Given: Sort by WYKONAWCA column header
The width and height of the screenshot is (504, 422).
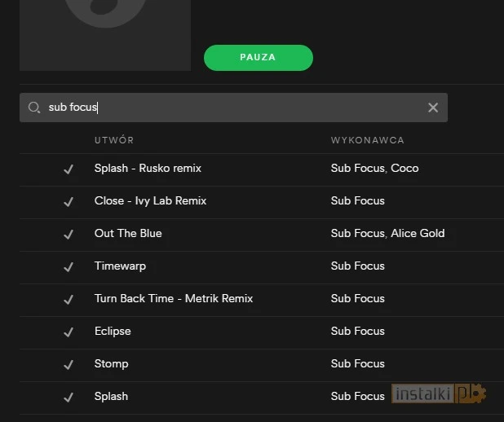Looking at the screenshot, I should coord(367,140).
